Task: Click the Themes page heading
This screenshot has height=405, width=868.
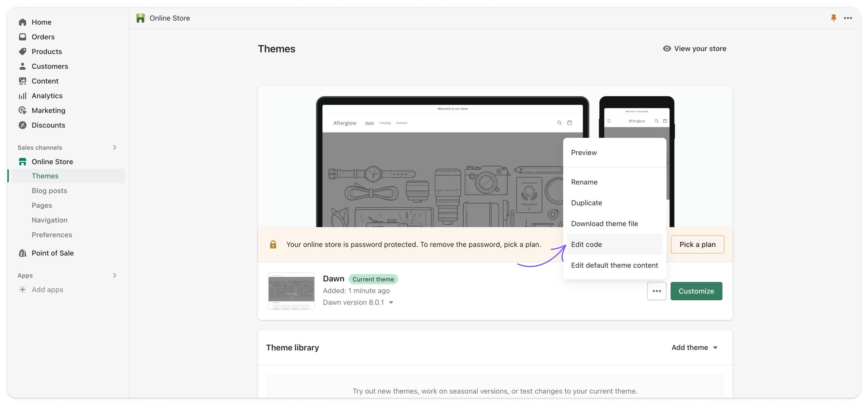Action: (x=277, y=49)
